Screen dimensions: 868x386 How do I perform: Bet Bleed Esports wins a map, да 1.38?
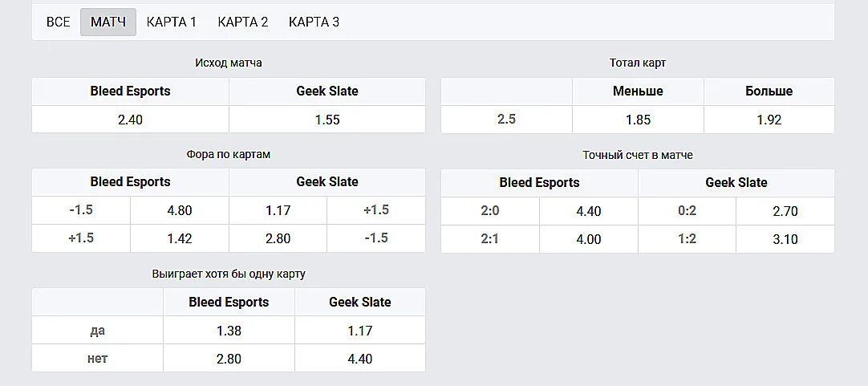(229, 331)
